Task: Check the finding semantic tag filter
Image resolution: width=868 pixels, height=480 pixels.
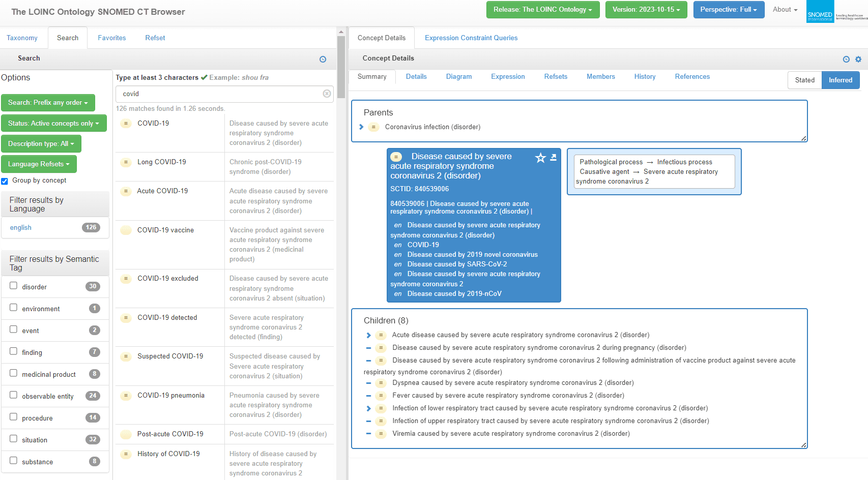Action: click(14, 351)
